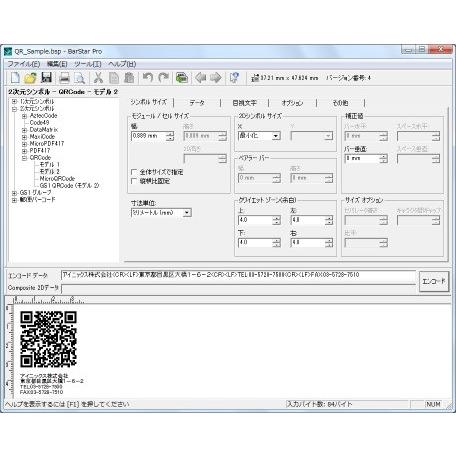Expand the AztecCode tree node
456x456 pixels.
tap(24, 116)
